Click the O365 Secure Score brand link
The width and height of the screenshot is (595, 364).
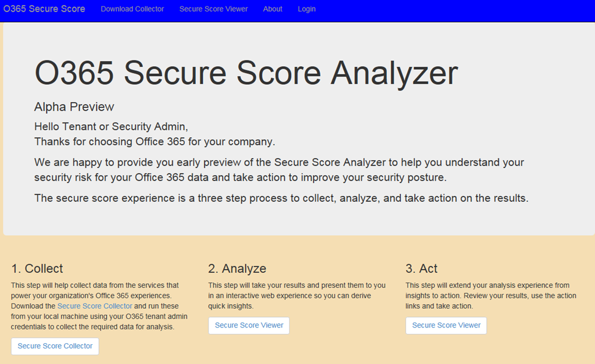44,9
